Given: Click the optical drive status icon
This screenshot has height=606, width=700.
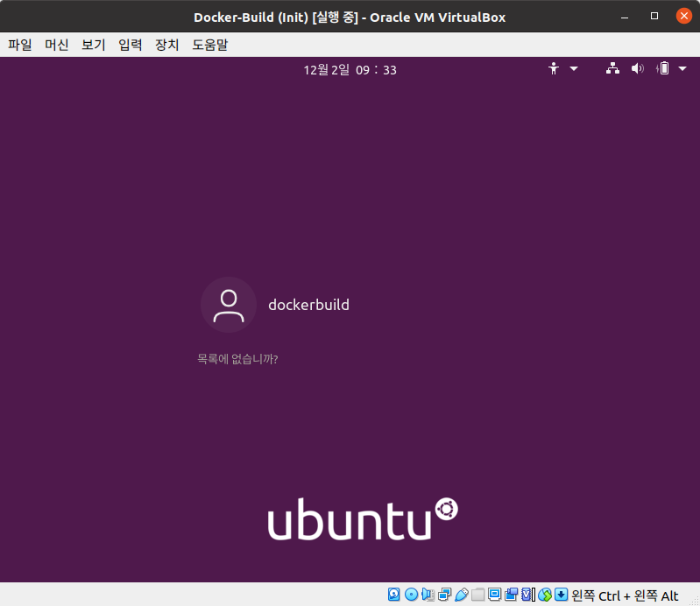Looking at the screenshot, I should (411, 595).
